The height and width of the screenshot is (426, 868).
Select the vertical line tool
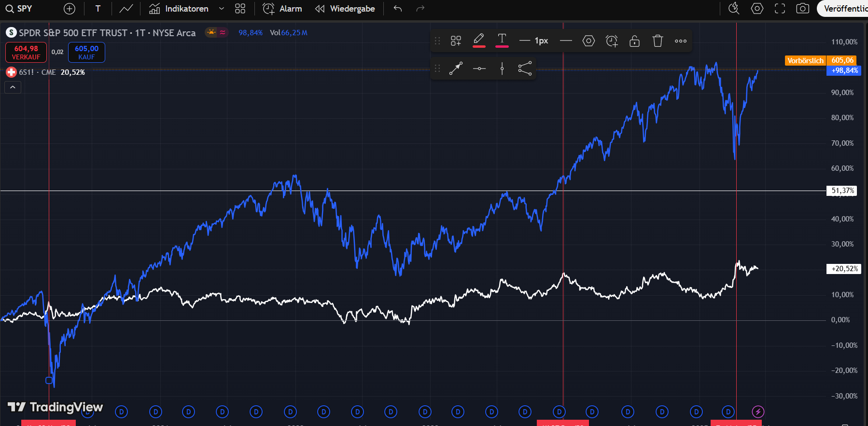502,69
